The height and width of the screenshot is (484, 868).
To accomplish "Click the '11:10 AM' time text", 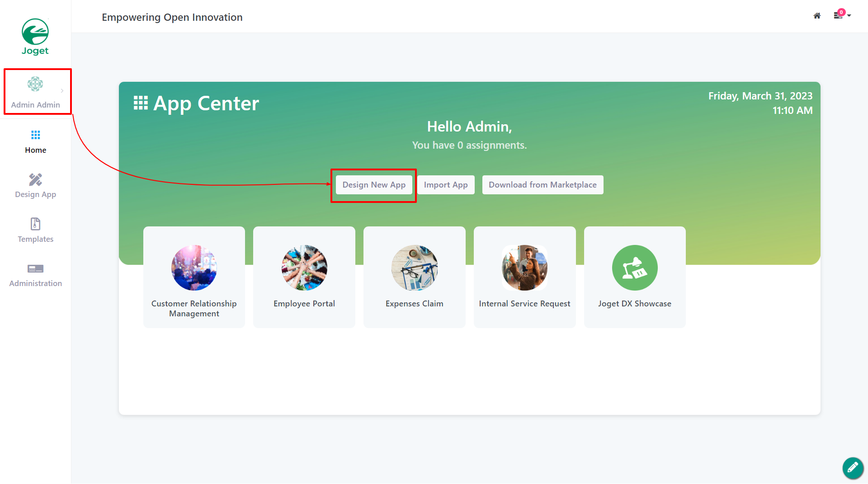I will [x=793, y=110].
